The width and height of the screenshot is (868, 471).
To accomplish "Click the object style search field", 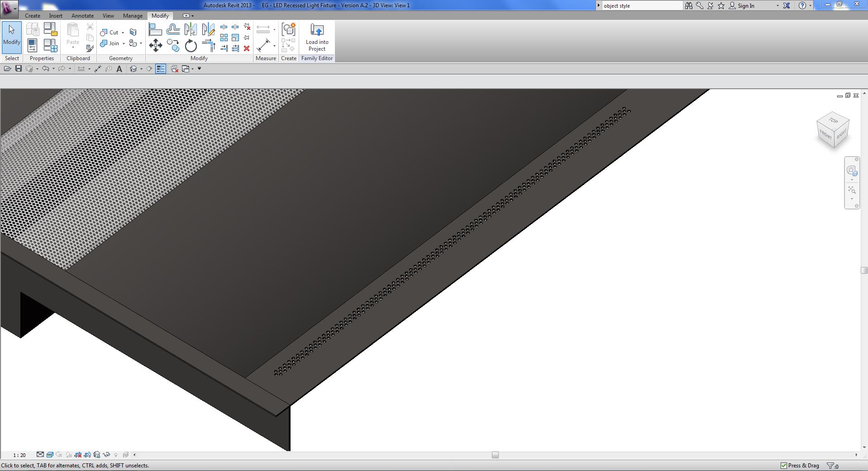I will 642,6.
